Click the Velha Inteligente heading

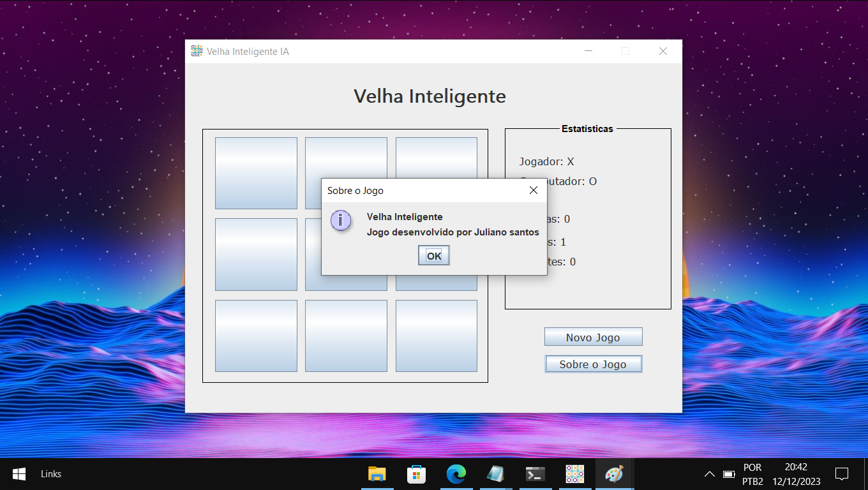[430, 96]
